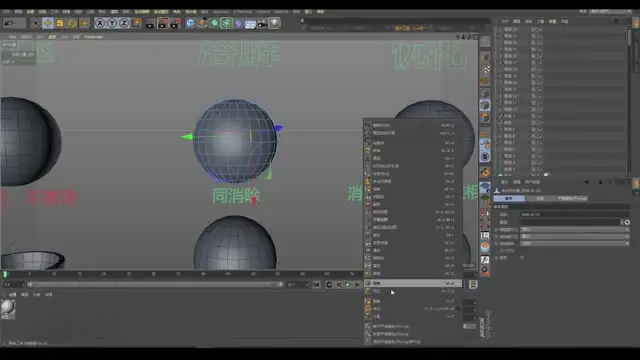Click the green Array modeling icon
The image size is (640, 360).
point(227,23)
